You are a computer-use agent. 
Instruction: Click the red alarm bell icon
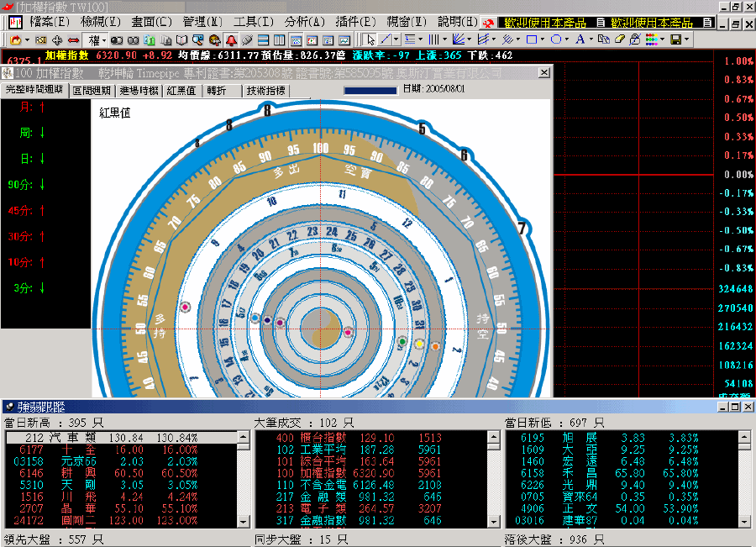(230, 39)
